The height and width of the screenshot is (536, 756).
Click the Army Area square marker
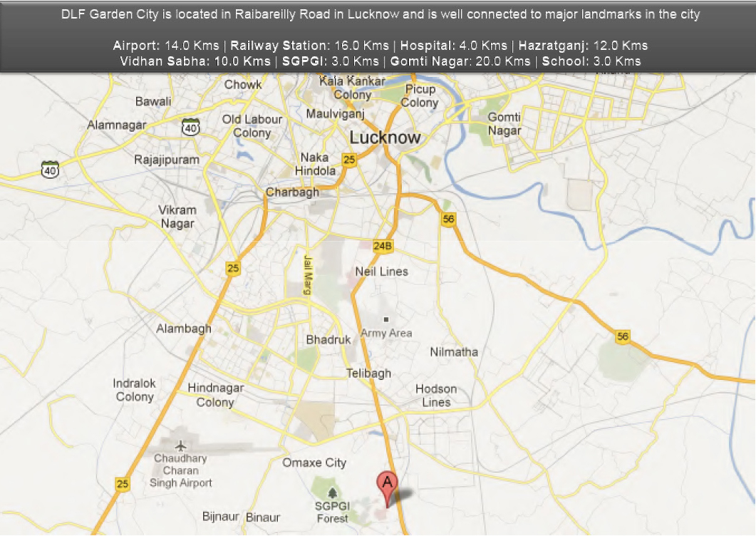coord(385,320)
